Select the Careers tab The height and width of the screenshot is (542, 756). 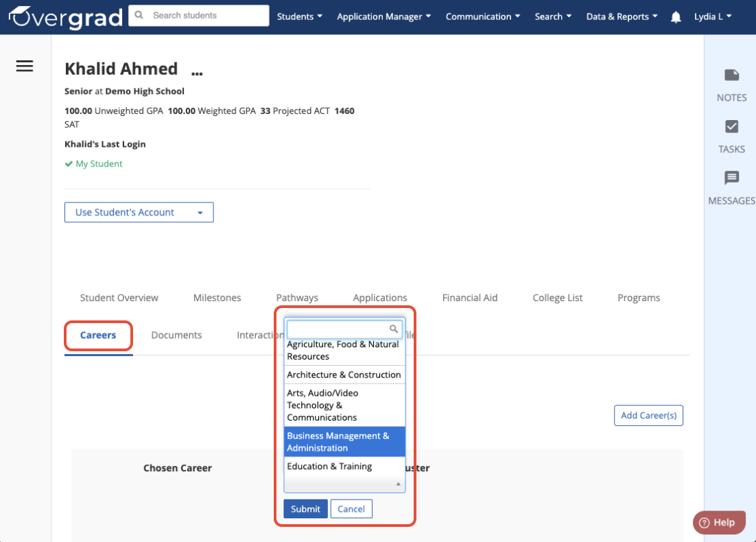[x=98, y=335]
